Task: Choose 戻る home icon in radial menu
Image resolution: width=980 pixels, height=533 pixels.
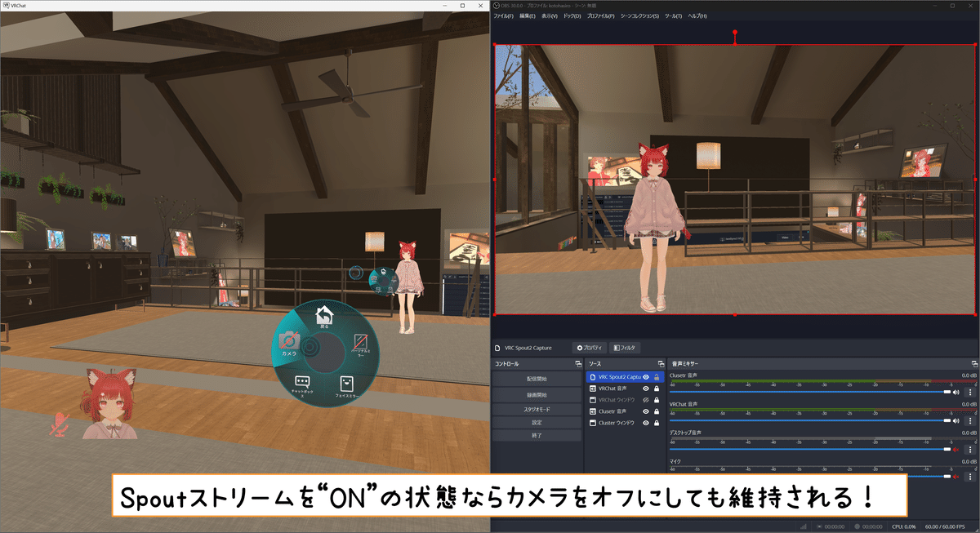Action: point(325,317)
